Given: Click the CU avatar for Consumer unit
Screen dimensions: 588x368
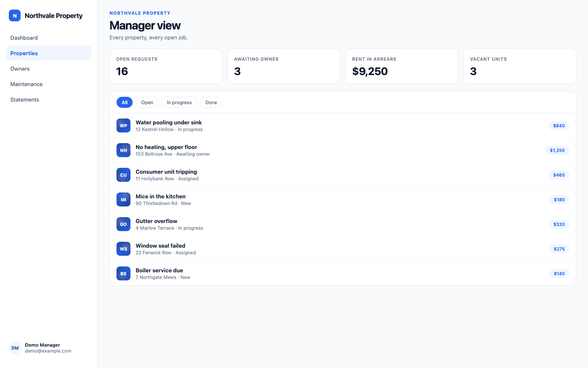Looking at the screenshot, I should (x=123, y=175).
